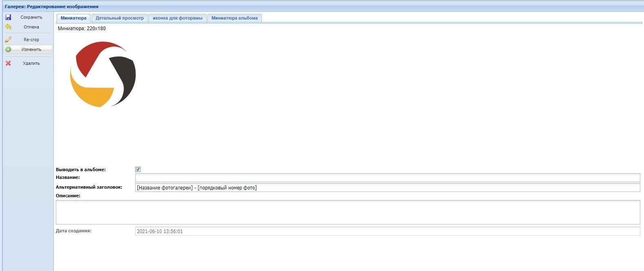Switch to the Миниатюра tab
Viewport: 644px width, 271px height.
pyautogui.click(x=73, y=18)
